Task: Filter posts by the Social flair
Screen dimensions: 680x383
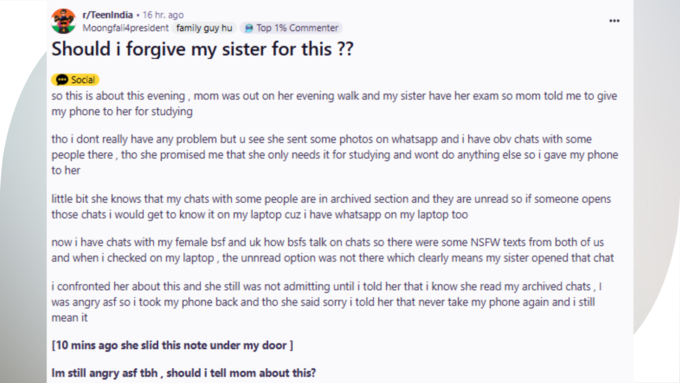Action: coord(75,80)
